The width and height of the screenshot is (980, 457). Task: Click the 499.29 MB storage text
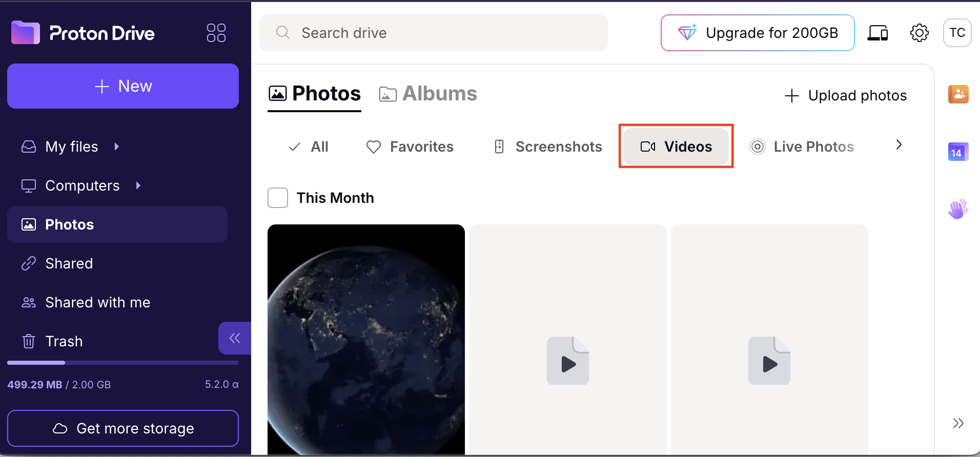(x=35, y=385)
